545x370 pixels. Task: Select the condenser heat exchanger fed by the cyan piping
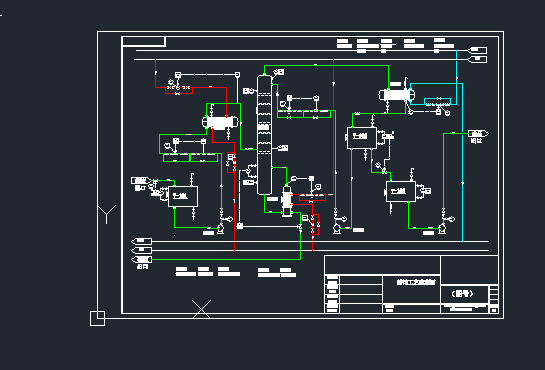pyautogui.click(x=396, y=94)
